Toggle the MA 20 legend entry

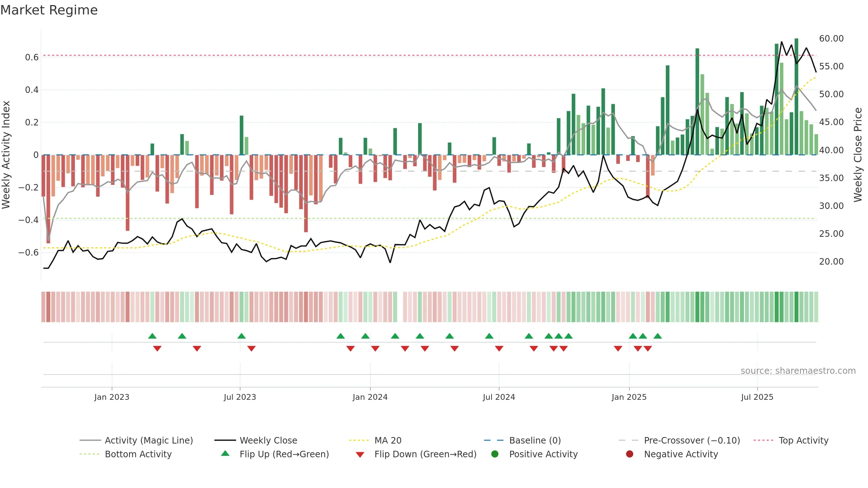(x=375, y=440)
